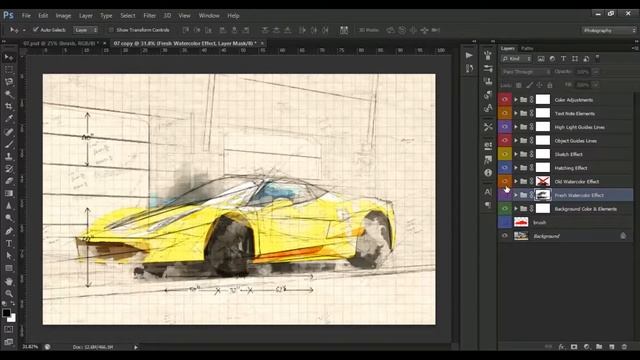This screenshot has height=360, width=640.
Task: Select the Hand tool
Action: 9,281
